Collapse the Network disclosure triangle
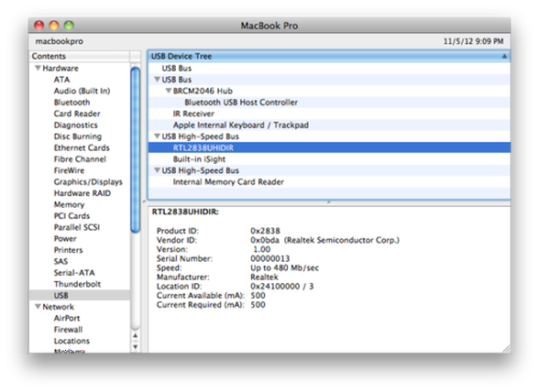Viewport: 539px width, 392px height. (38, 307)
